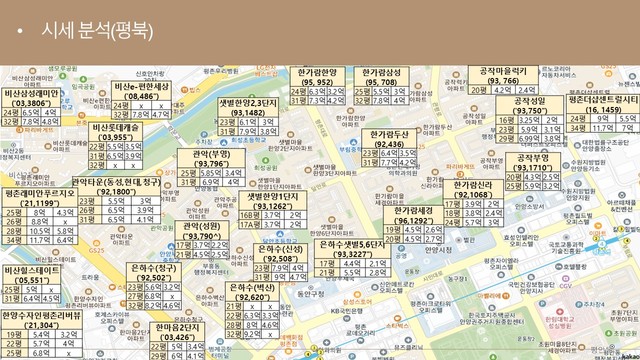Screen dimensions: 640x360
Task: Select the 공작부영 table header
Action: point(533,162)
